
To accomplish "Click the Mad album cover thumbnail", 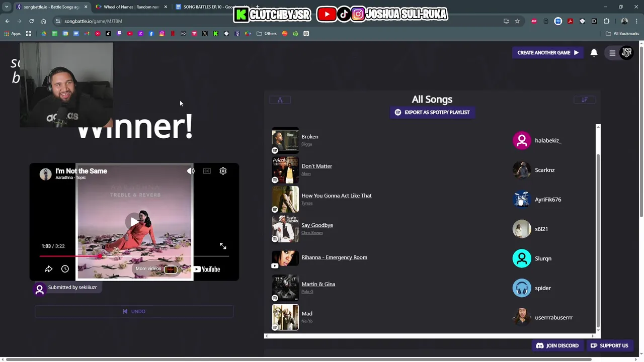I will [x=285, y=317].
